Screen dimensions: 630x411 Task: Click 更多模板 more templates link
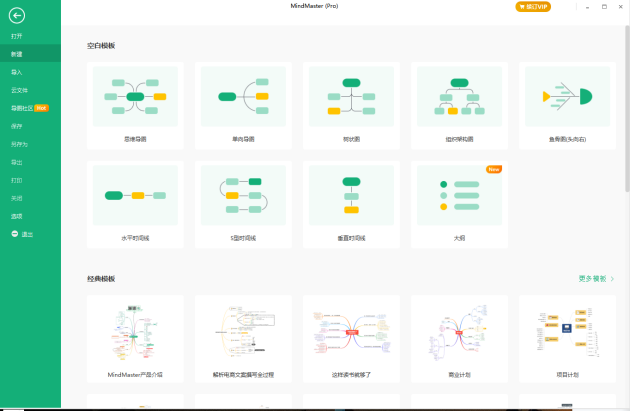click(596, 279)
